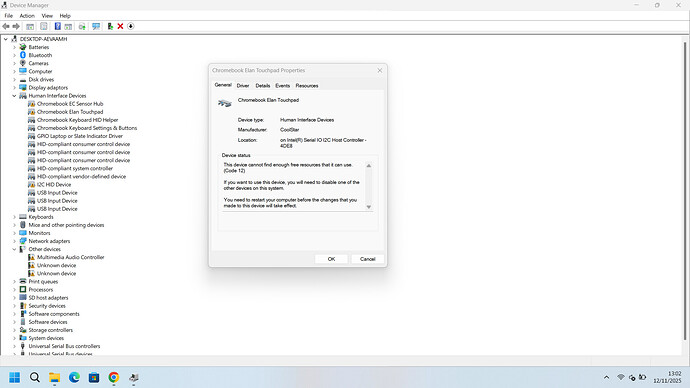
Task: Toggle the console tree toolbar icon
Action: tap(30, 26)
